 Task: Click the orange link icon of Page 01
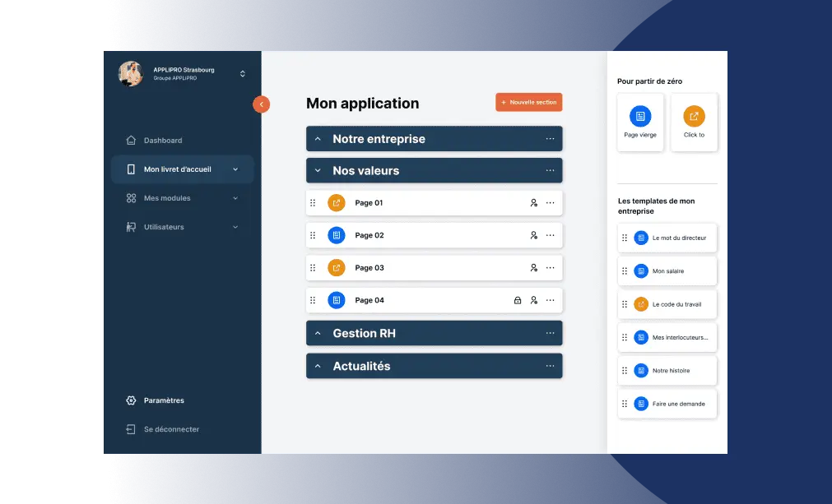[x=337, y=203]
